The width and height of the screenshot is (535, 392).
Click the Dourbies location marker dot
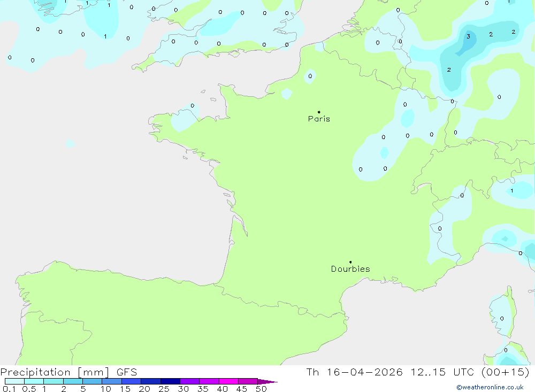350,262
